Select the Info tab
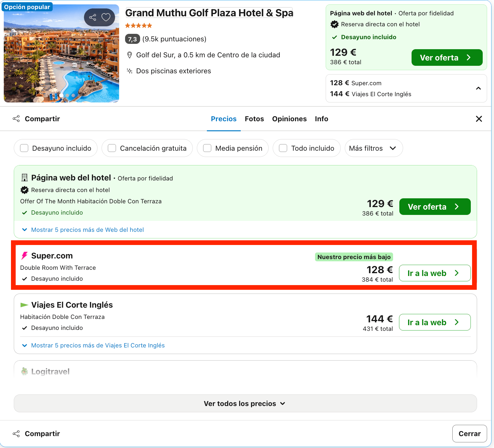494x448 pixels. pyautogui.click(x=321, y=119)
